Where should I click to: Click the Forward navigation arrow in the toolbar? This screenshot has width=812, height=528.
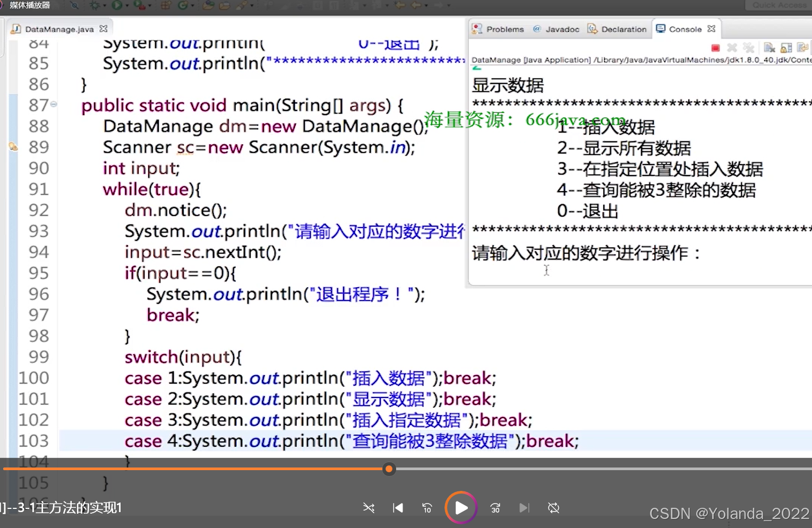(439, 5)
